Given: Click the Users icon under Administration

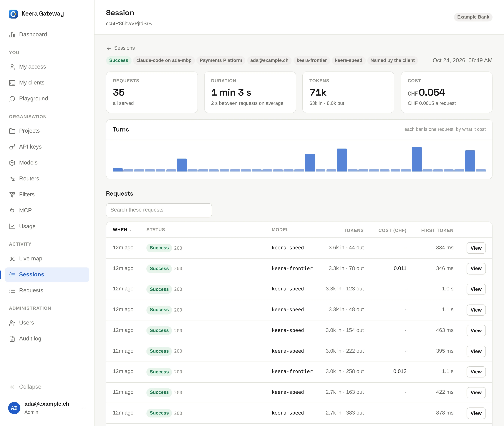Looking at the screenshot, I should coord(12,323).
